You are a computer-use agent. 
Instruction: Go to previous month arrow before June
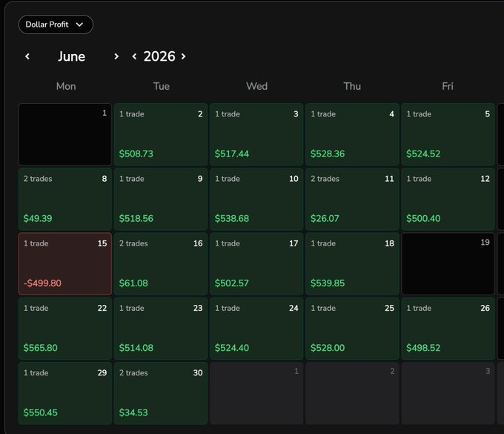coord(27,56)
